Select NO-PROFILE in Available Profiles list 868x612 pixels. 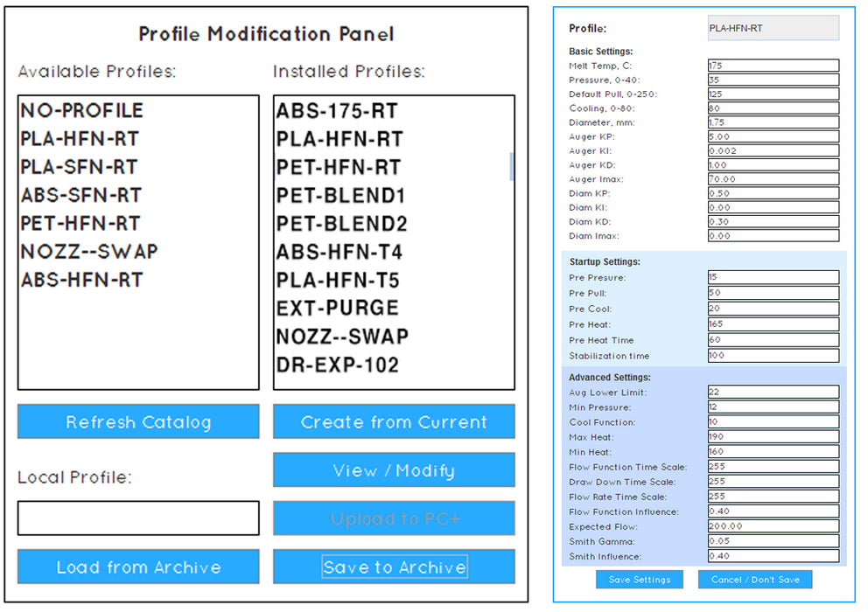[82, 111]
